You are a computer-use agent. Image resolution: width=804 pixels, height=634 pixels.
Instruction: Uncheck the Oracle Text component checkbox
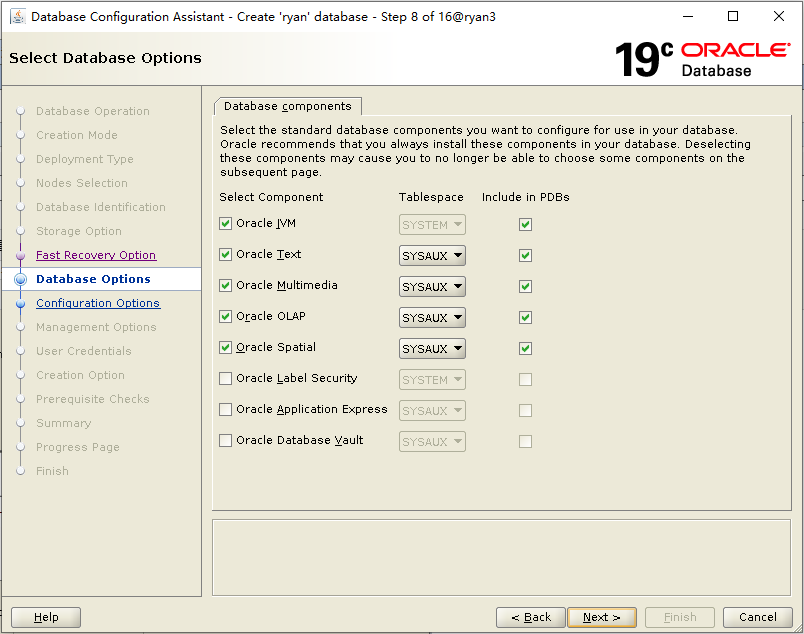click(x=225, y=254)
